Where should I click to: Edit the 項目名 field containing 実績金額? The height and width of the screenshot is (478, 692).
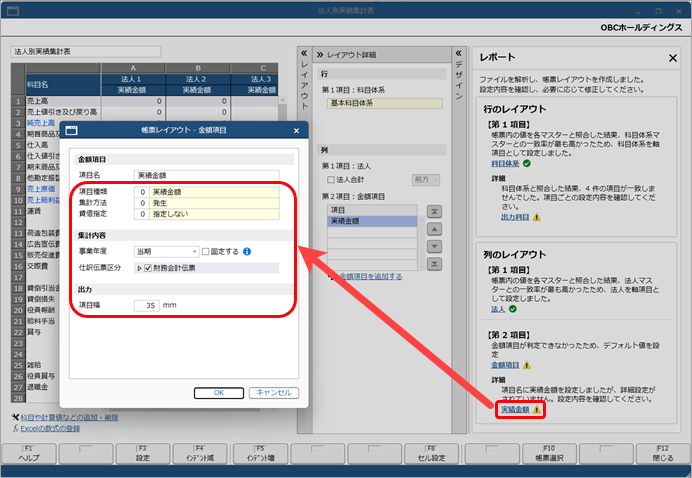(x=207, y=175)
